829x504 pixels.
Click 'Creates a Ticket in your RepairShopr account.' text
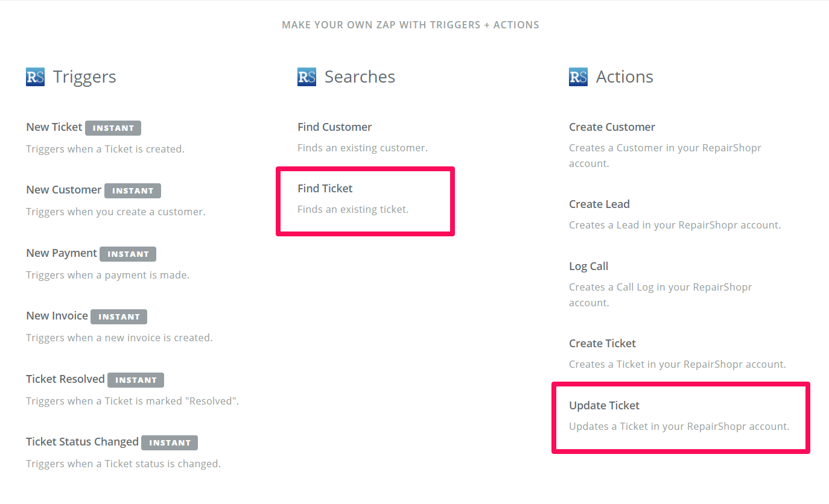click(678, 364)
